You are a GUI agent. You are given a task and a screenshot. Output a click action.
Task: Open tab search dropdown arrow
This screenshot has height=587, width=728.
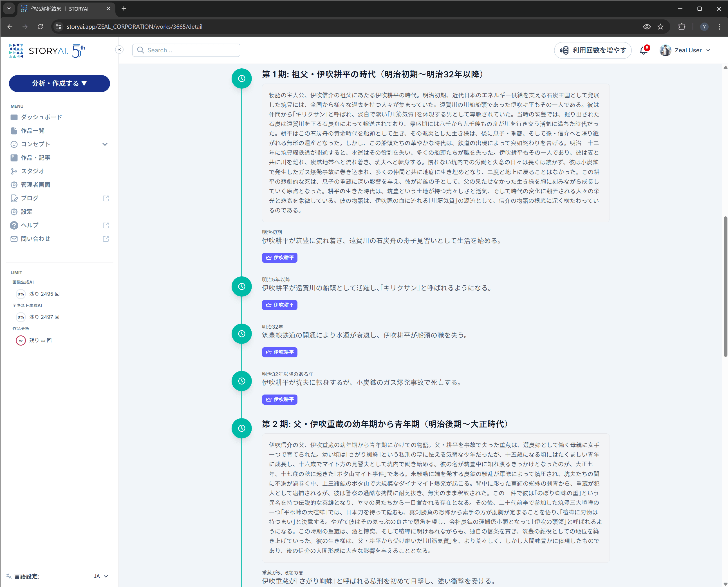[9, 8]
